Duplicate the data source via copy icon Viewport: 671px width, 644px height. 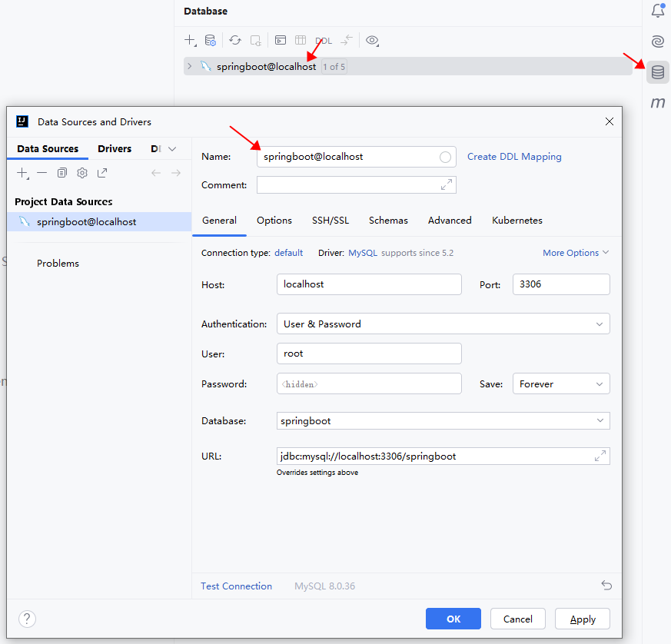point(62,173)
